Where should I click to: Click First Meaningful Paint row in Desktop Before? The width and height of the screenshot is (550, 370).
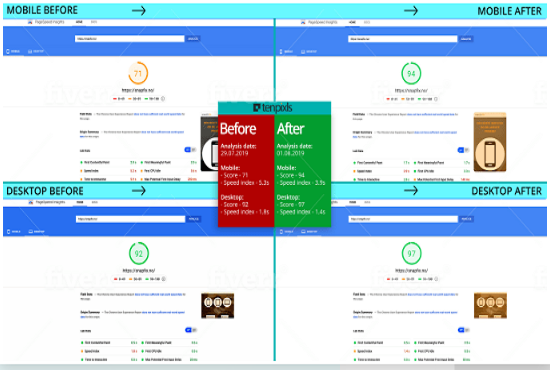click(x=169, y=343)
